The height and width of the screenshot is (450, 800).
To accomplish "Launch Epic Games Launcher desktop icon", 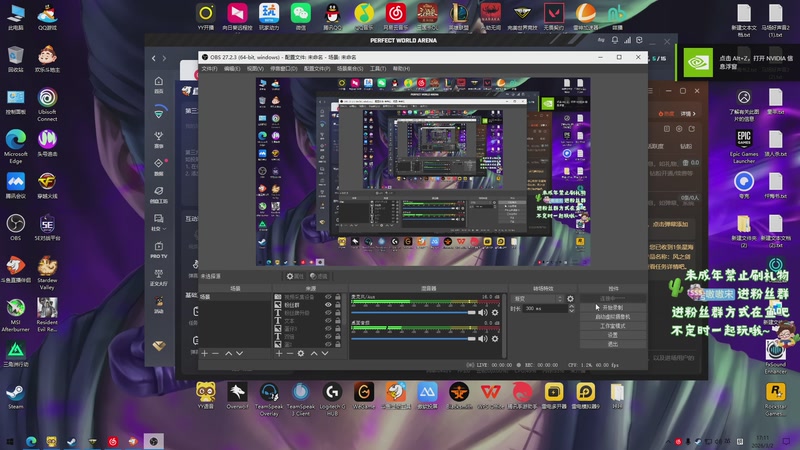I will tap(744, 146).
